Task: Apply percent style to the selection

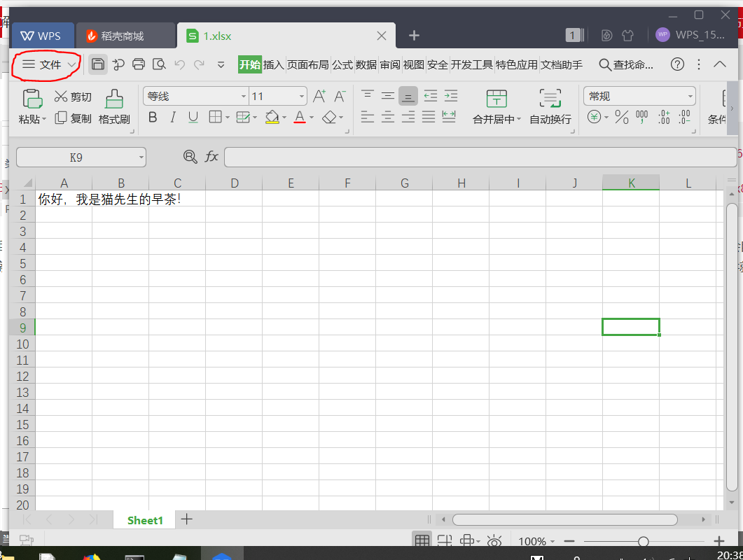Action: 621,118
